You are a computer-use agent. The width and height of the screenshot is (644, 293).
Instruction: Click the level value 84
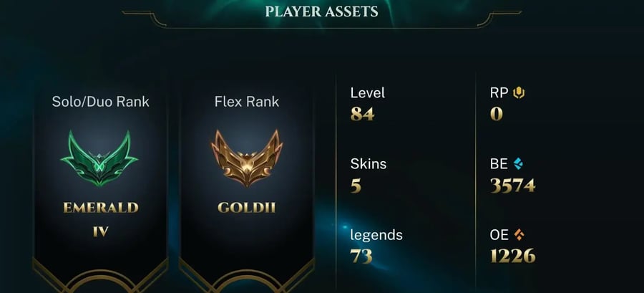(x=362, y=114)
